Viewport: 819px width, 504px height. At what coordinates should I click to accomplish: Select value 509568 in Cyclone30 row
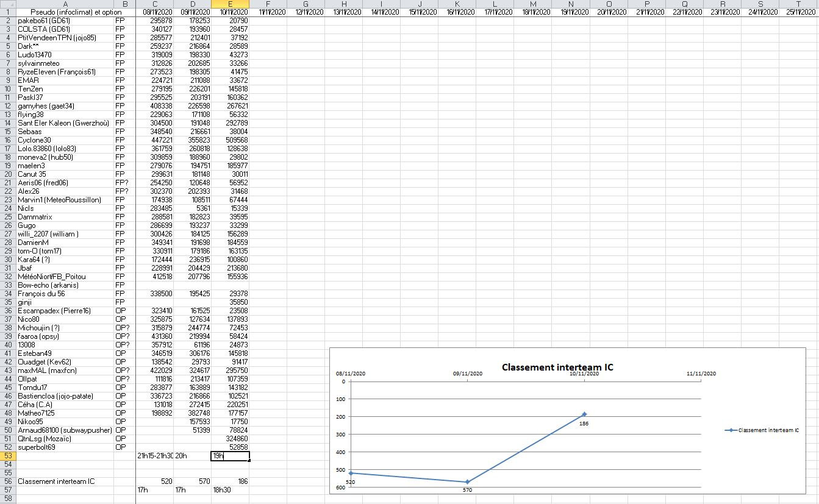(x=230, y=140)
